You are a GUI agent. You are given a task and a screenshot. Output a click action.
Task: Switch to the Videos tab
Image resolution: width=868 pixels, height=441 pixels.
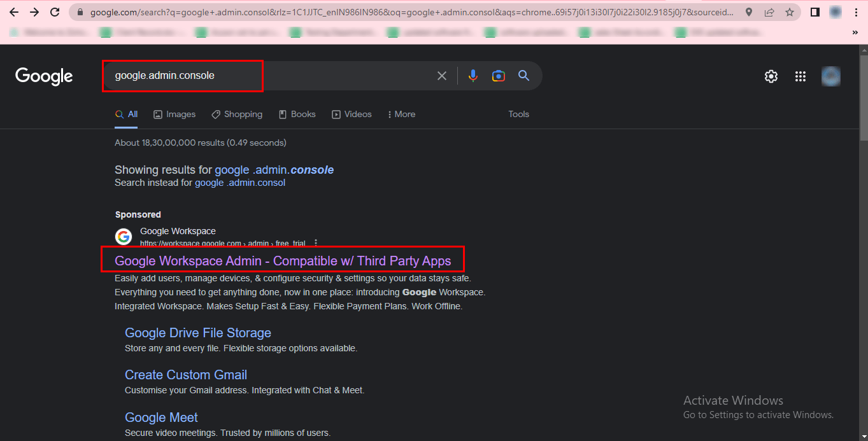[352, 115]
